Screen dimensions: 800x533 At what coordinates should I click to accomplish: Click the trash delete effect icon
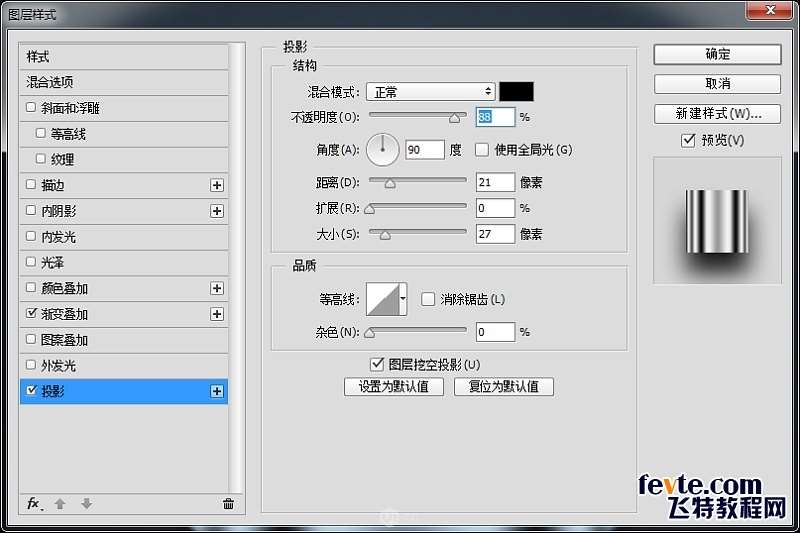point(228,504)
